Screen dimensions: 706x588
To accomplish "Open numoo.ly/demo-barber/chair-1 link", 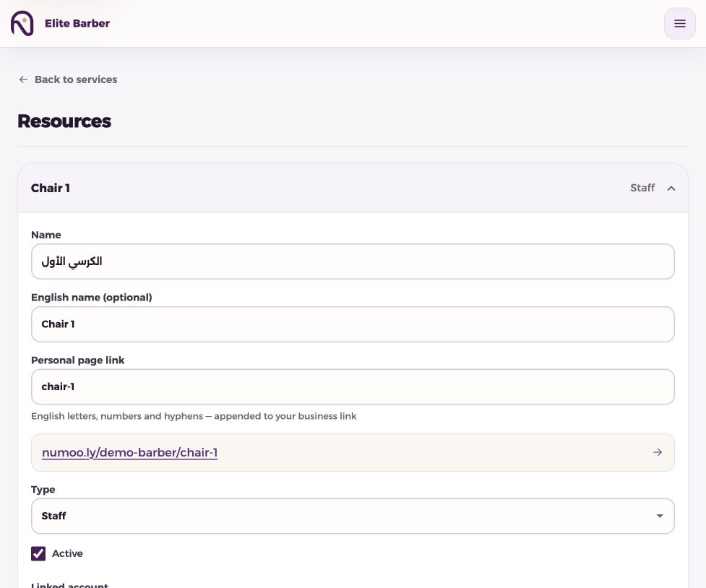I will 129,452.
